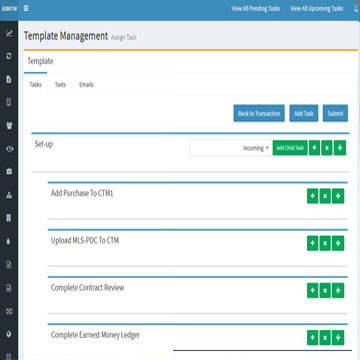Select Complete Contract Review task text
This screenshot has width=360, height=360.
click(x=87, y=288)
